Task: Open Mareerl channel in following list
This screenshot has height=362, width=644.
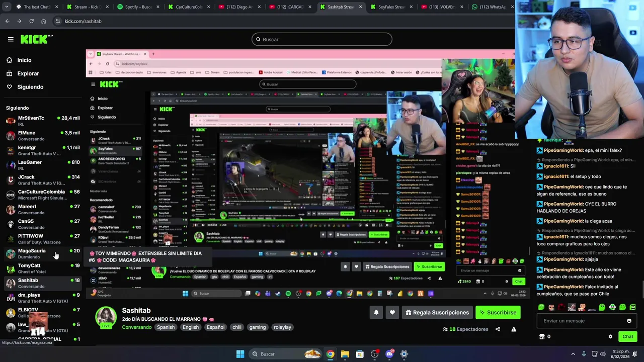Action: pyautogui.click(x=42, y=209)
